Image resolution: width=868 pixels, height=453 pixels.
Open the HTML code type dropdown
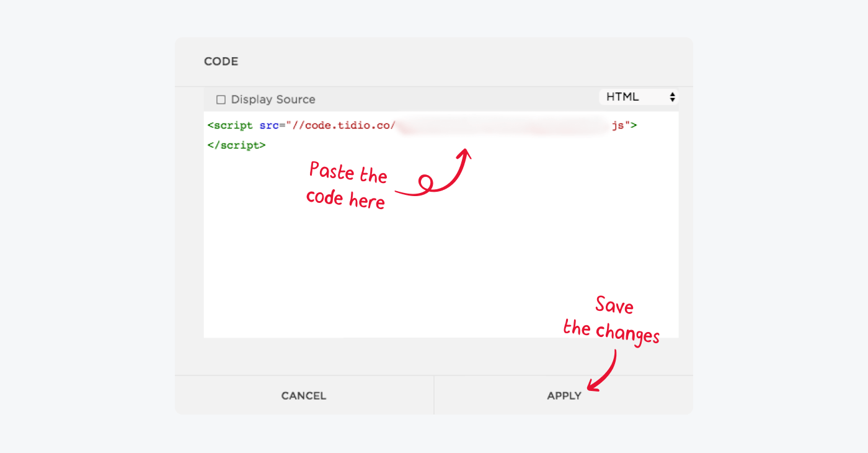click(x=637, y=97)
